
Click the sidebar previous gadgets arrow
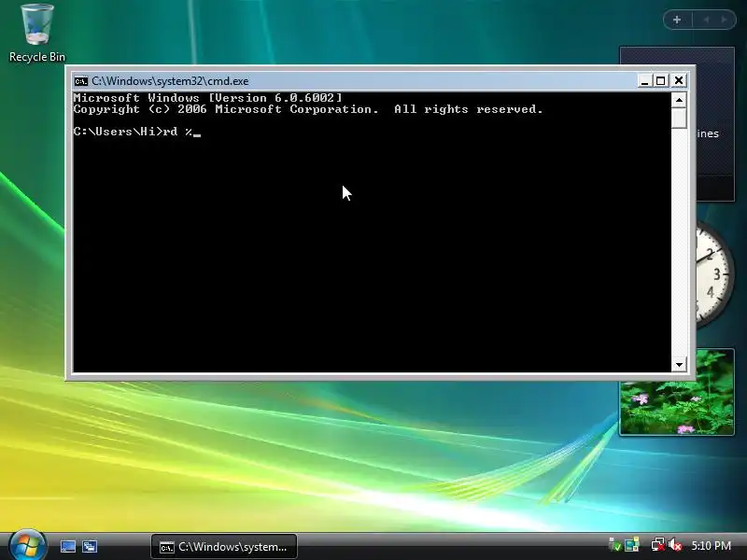706,20
